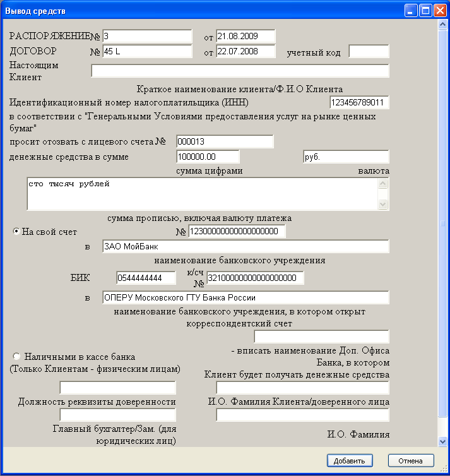Click the ИНН field with 123456789011
This screenshot has height=476, width=450.
point(359,102)
